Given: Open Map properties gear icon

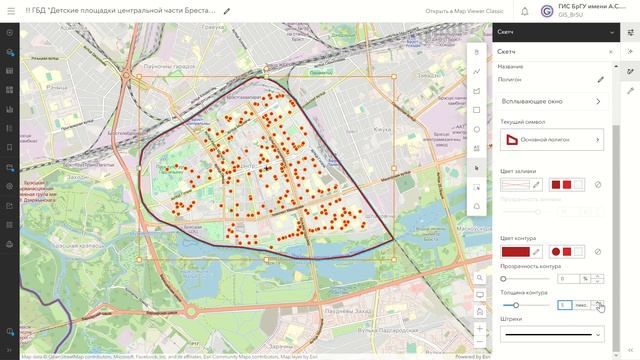Looking at the screenshot, I should pyautogui.click(x=10, y=187).
